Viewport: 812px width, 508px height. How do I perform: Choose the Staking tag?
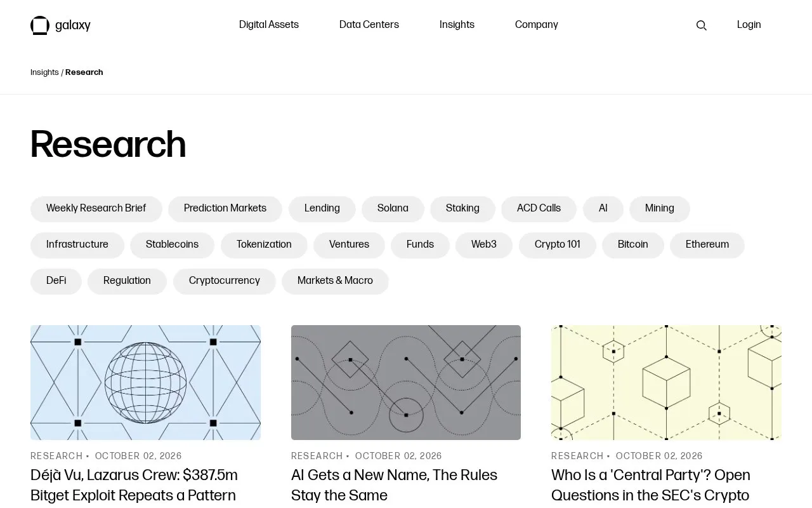[x=462, y=209]
